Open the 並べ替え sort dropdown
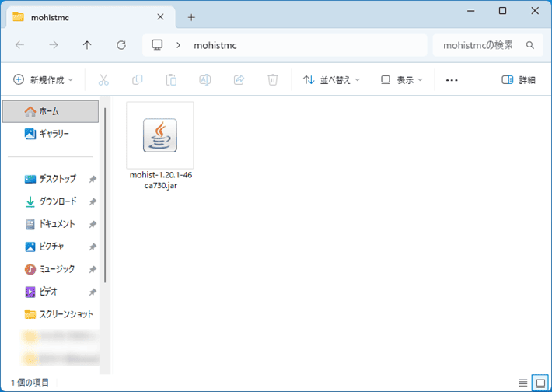 331,80
